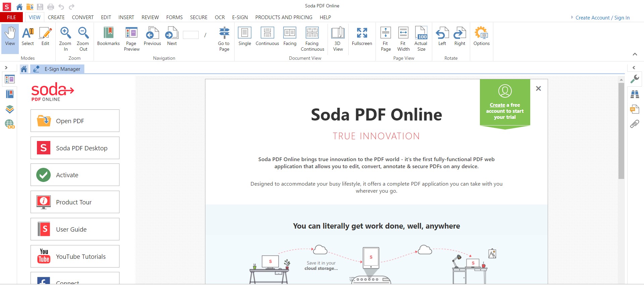Click the Open PDF button
This screenshot has width=644, height=287.
pos(75,121)
